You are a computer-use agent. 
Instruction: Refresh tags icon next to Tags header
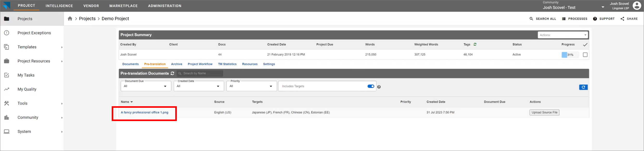pos(475,44)
